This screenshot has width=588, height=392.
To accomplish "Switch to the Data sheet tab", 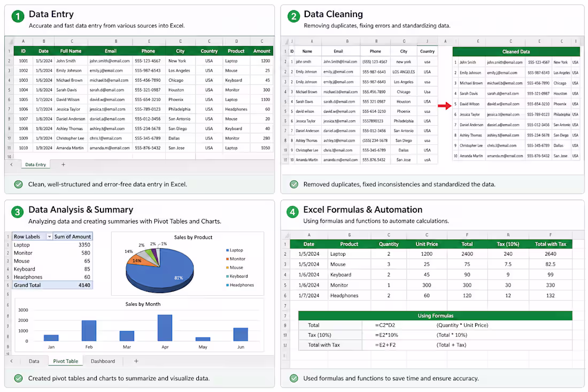I will click(34, 361).
